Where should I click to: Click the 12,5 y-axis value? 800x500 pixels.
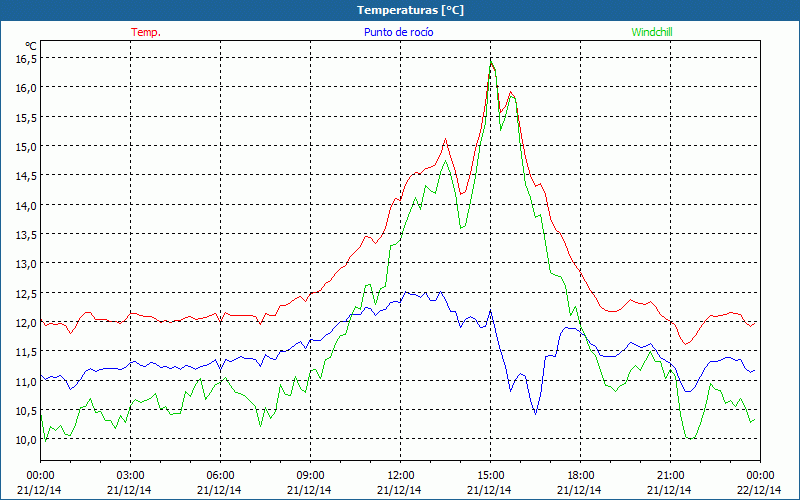[27, 293]
